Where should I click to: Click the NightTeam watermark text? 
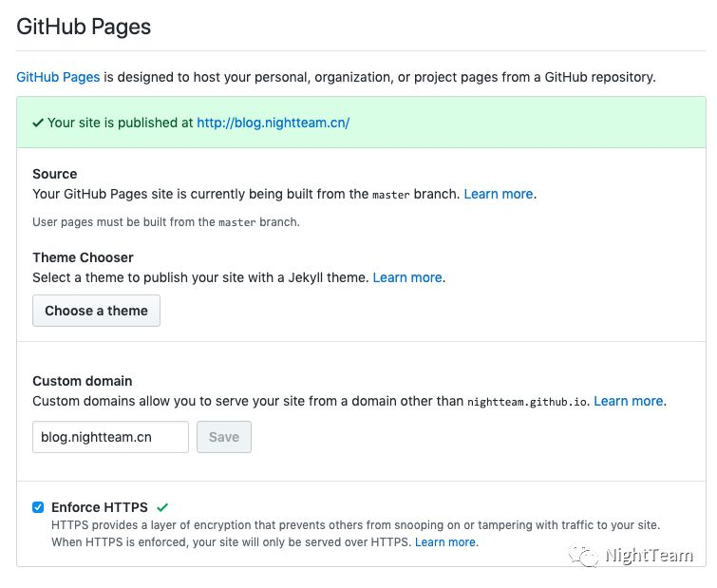pyautogui.click(x=649, y=556)
